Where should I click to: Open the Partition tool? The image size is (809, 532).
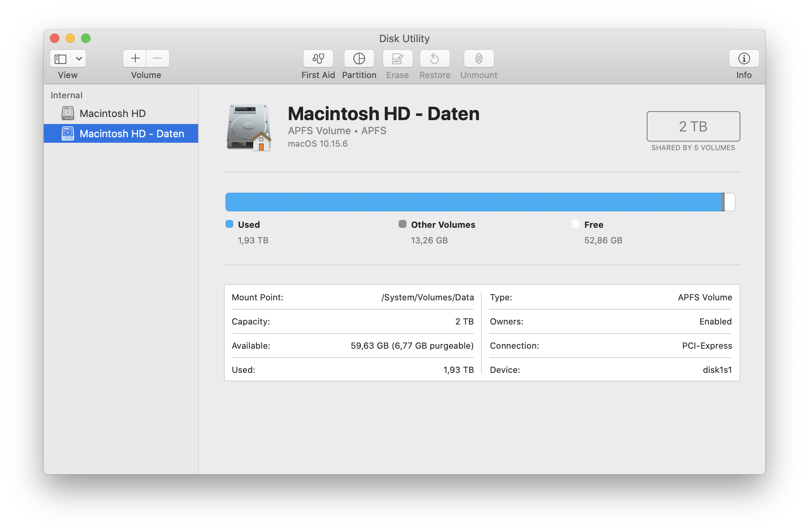click(359, 59)
